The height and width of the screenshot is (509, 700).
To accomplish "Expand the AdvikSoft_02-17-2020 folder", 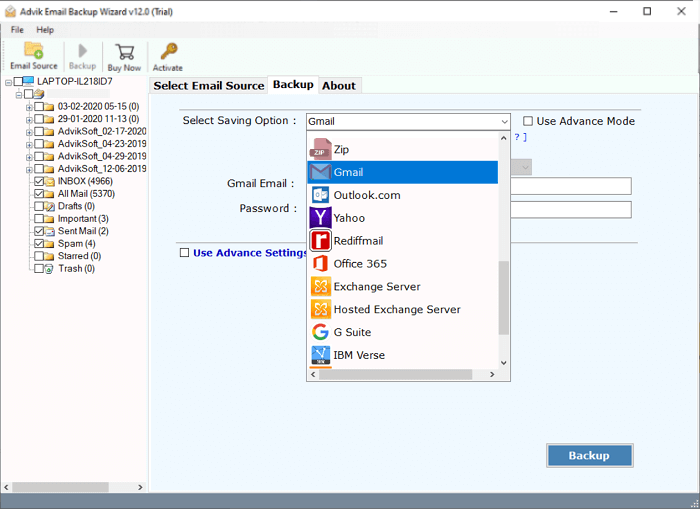I will (x=29, y=132).
